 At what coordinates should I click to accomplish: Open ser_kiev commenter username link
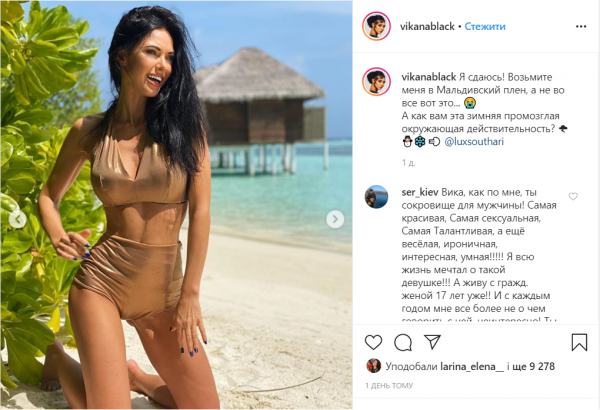click(420, 192)
